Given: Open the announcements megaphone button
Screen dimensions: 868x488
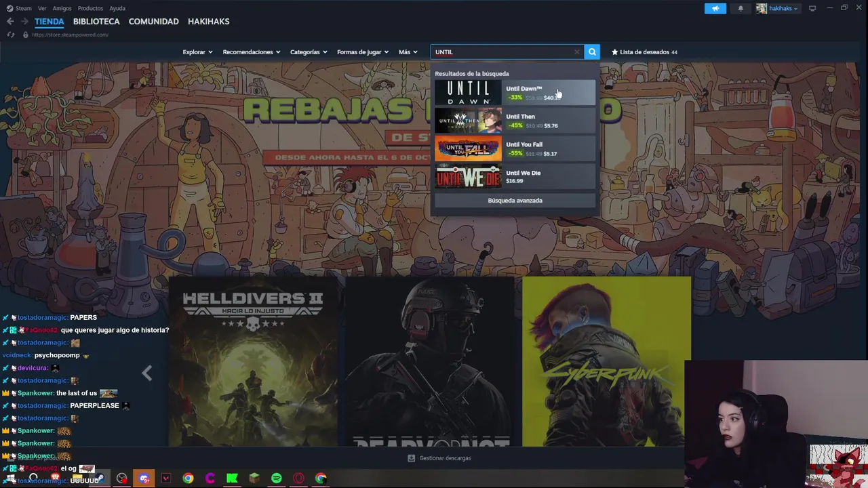Looking at the screenshot, I should click(x=715, y=8).
